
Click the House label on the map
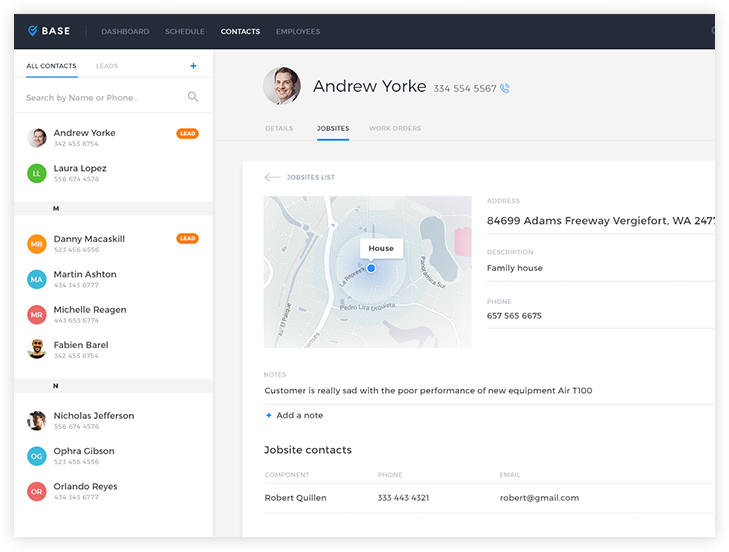point(381,248)
